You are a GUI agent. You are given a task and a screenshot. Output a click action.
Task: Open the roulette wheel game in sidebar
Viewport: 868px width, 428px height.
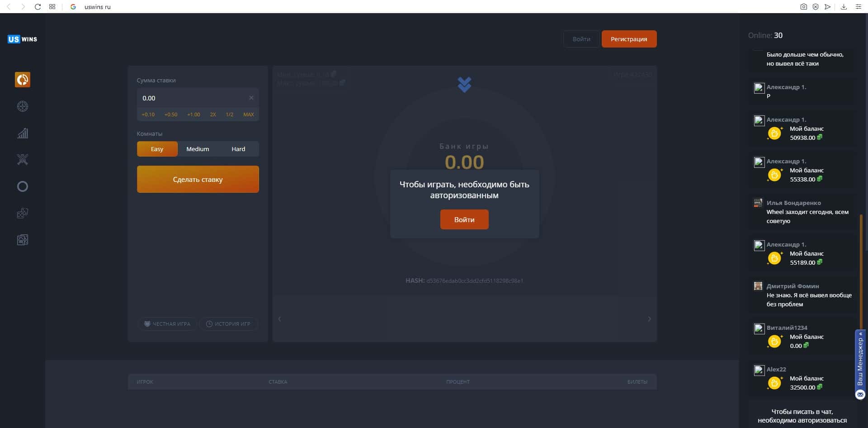pyautogui.click(x=23, y=106)
